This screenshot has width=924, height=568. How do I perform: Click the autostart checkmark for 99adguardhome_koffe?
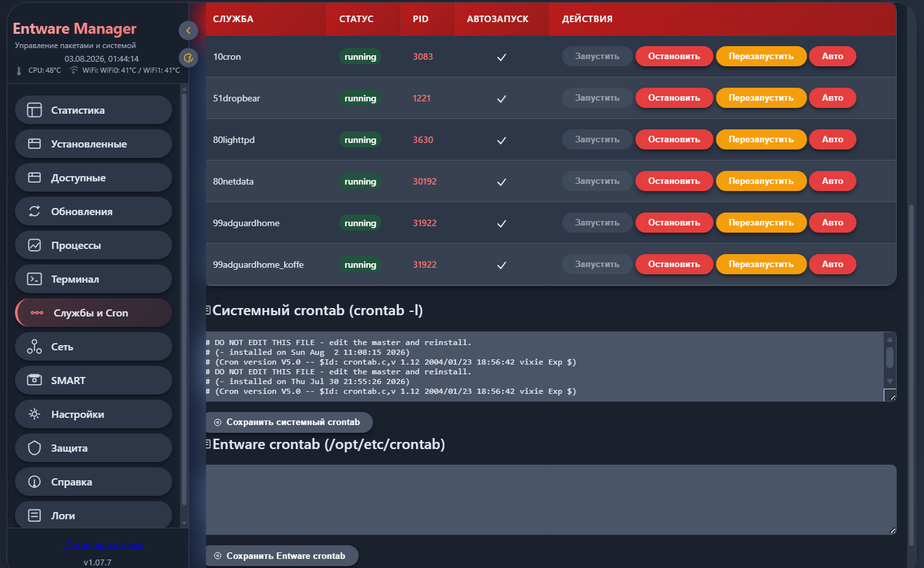pyautogui.click(x=502, y=265)
